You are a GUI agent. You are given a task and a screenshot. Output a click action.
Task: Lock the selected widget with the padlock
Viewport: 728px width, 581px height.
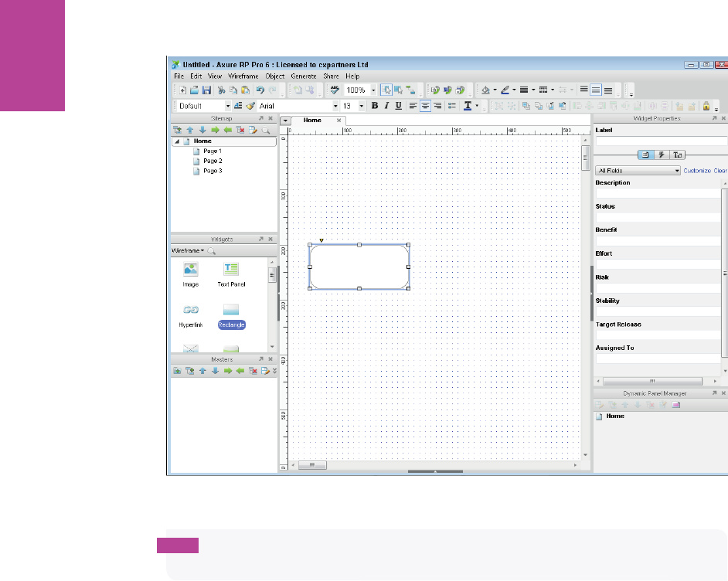[706, 106]
